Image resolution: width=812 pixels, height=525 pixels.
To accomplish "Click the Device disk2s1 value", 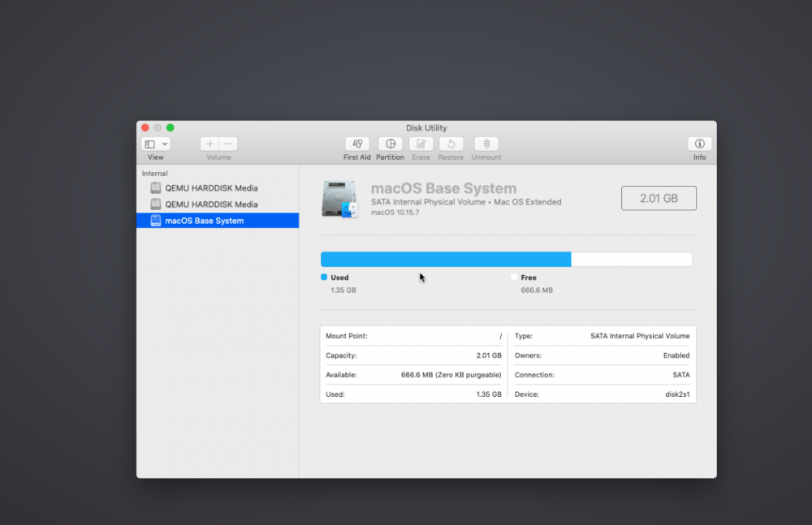I will 677,394.
